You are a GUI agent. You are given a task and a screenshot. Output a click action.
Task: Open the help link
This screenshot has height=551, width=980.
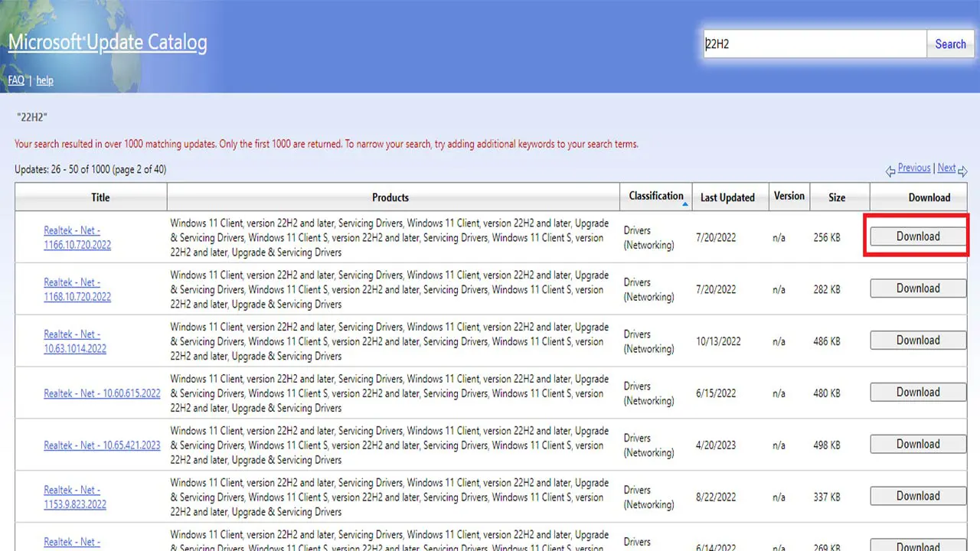pyautogui.click(x=44, y=80)
